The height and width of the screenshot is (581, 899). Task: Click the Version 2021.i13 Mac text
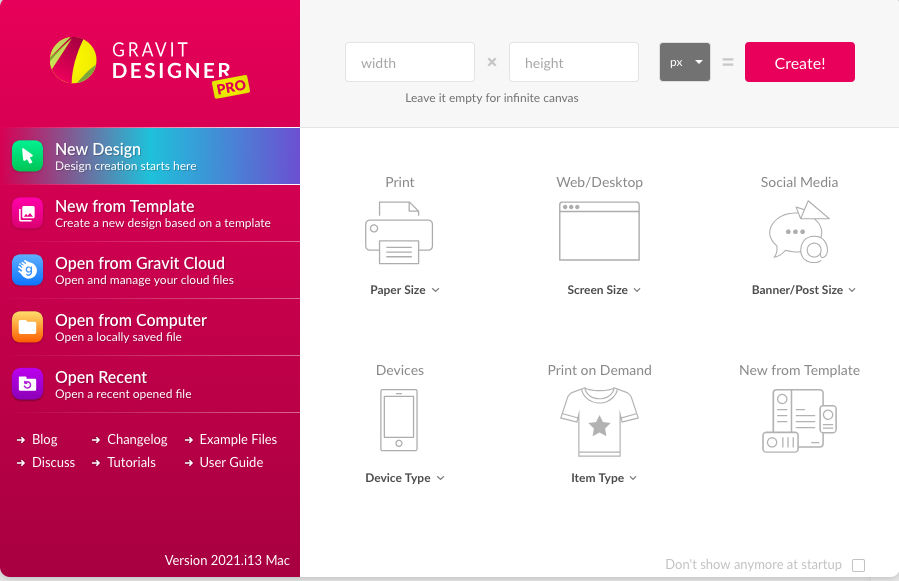pyautogui.click(x=227, y=560)
